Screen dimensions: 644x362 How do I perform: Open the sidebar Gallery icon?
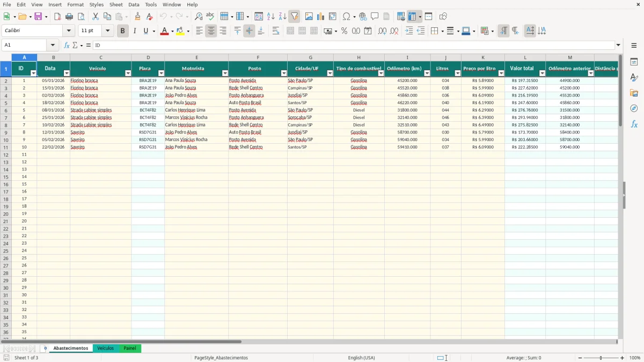pyautogui.click(x=634, y=93)
